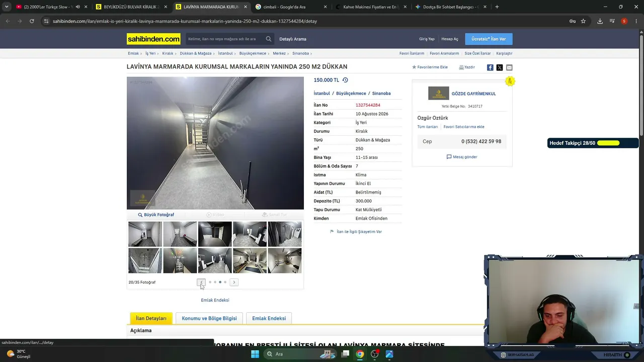Click the price history icon beside 150.000 TL
The height and width of the screenshot is (362, 644).
click(345, 80)
